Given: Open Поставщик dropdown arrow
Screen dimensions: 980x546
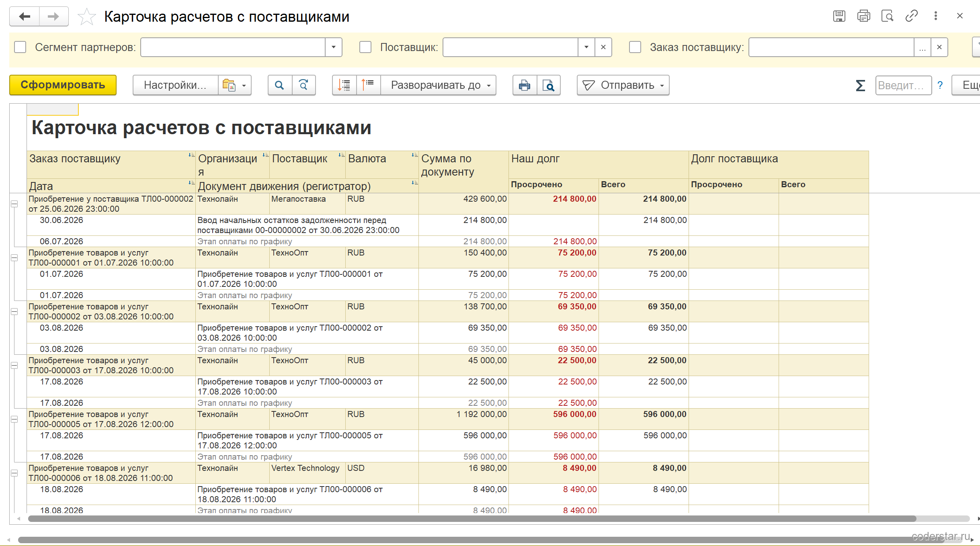Looking at the screenshot, I should [586, 47].
